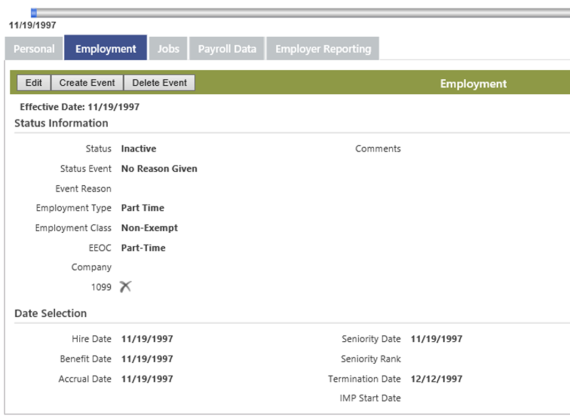Click the blue timeline slider handle
Viewport: 570px width, 418px height.
[x=34, y=13]
